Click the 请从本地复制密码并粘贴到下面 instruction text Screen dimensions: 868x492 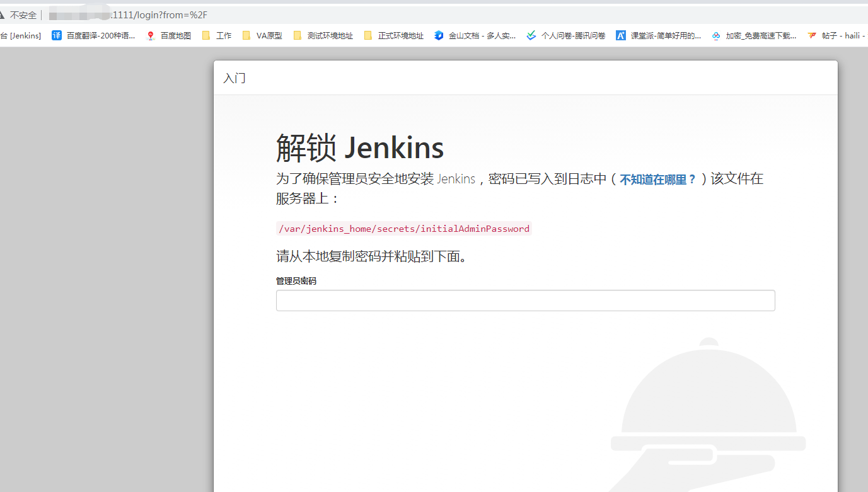(371, 257)
